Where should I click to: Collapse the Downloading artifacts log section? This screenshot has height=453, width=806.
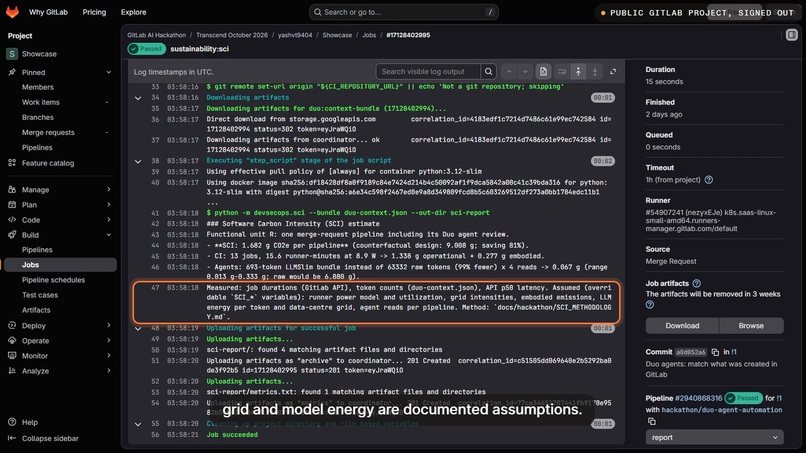click(x=138, y=98)
